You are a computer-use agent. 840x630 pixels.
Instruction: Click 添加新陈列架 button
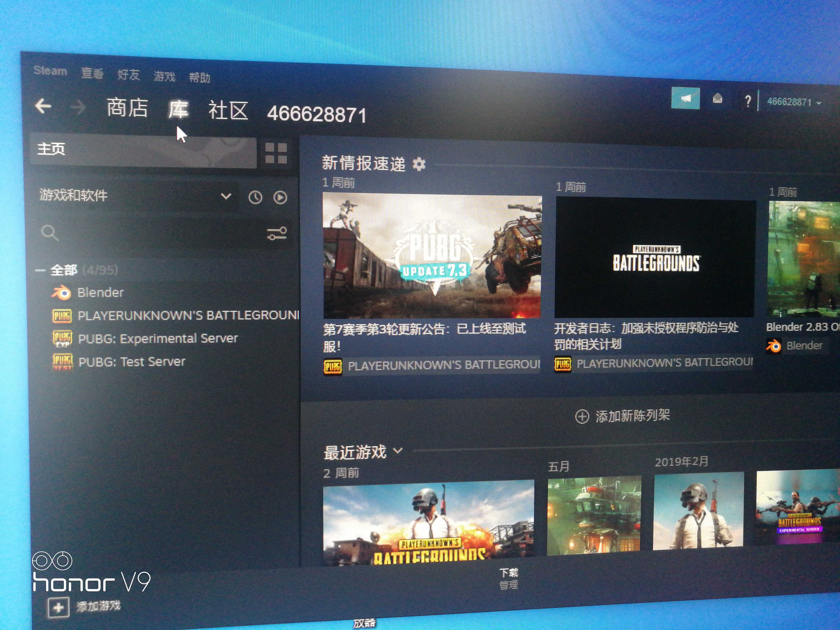[623, 416]
